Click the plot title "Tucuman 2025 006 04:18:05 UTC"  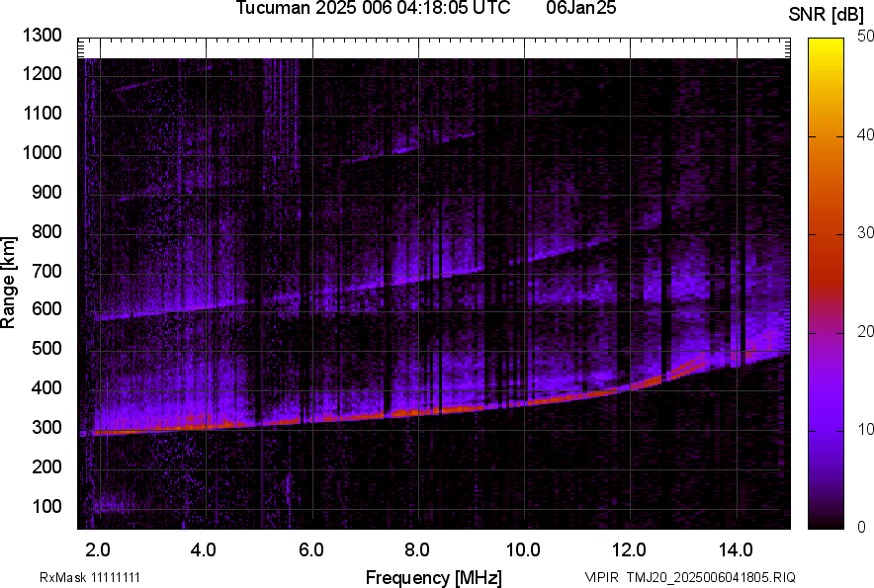pos(373,9)
